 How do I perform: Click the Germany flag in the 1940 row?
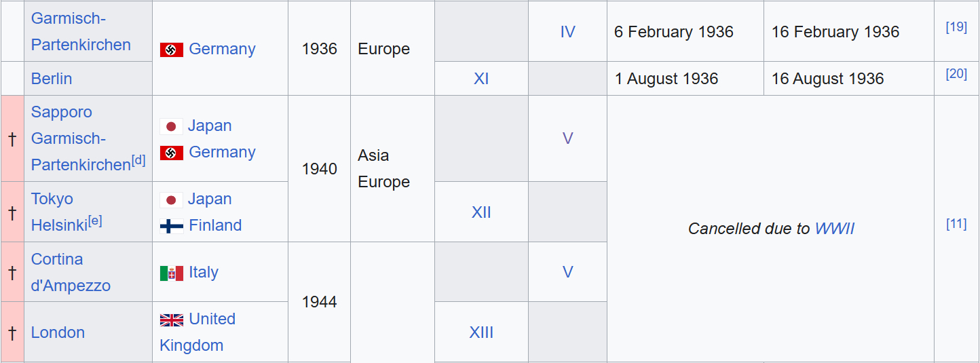(x=172, y=153)
